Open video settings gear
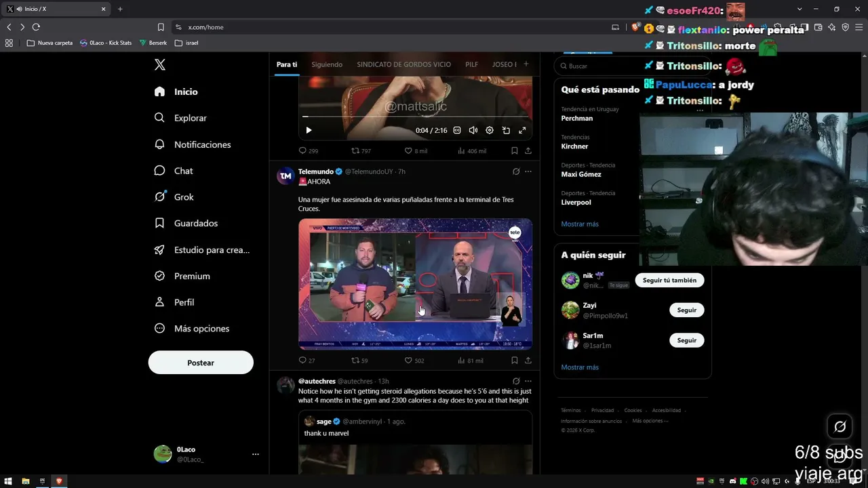 (490, 130)
